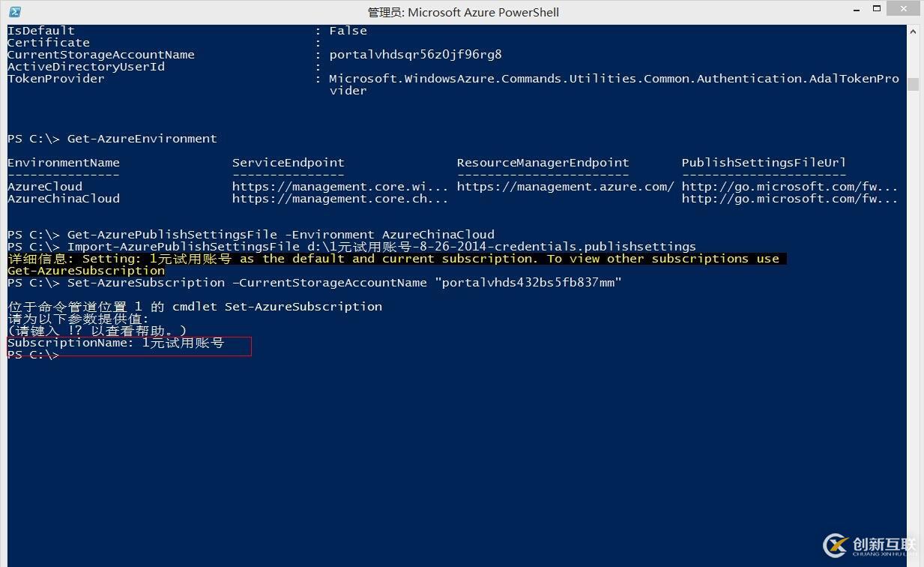
Task: Click AzureChinaCloud row's go.microsoft.com publish URL
Action: pyautogui.click(x=790, y=199)
